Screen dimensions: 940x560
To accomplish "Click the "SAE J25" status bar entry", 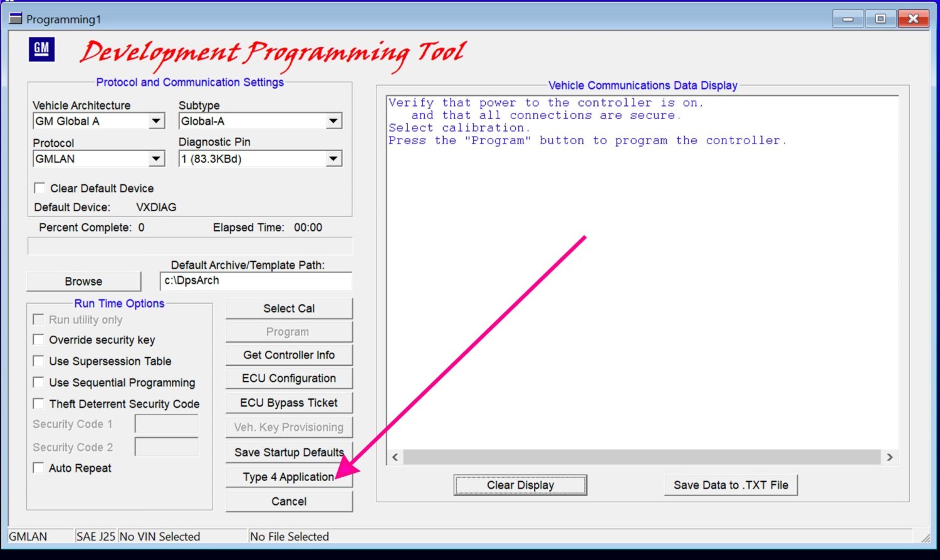I will point(96,536).
